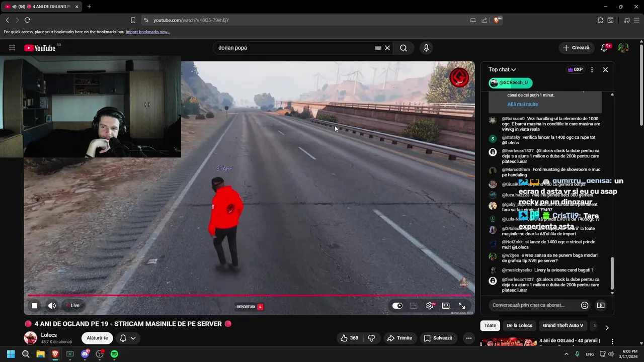Enter full screen mode
Screen dimensions: 644x362
pyautogui.click(x=462, y=305)
